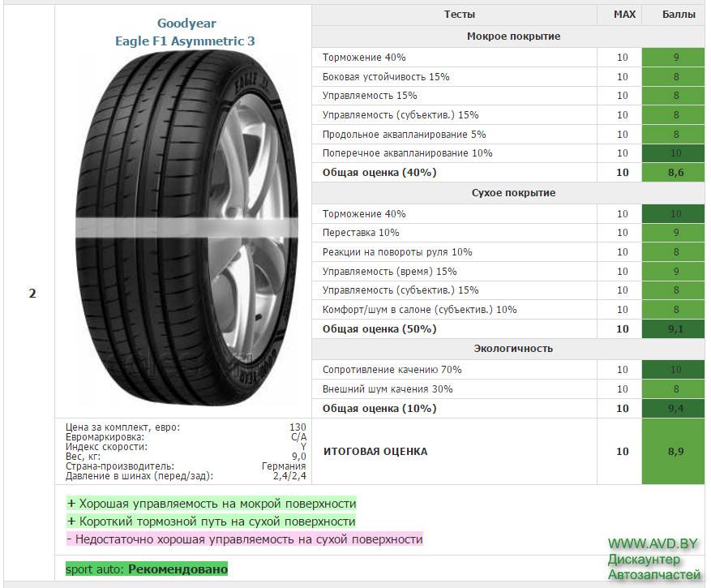711x588 pixels.
Task: Select 'Управляемость (время) 15%' row label
Action: [x=389, y=272]
